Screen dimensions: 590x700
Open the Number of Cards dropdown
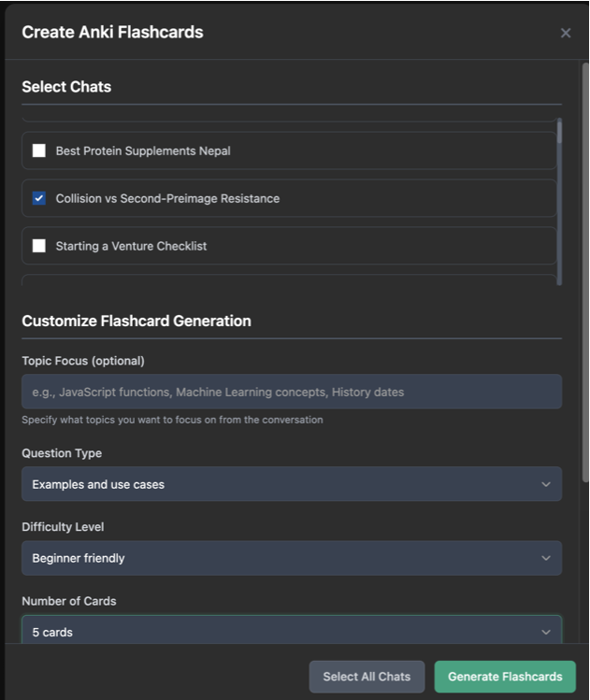(292, 630)
